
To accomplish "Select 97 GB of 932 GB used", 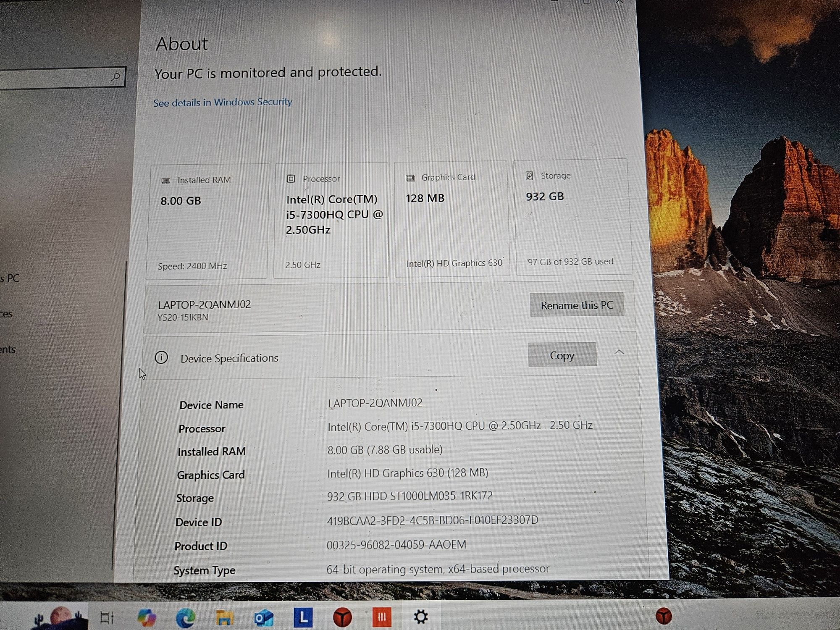I will coord(570,262).
